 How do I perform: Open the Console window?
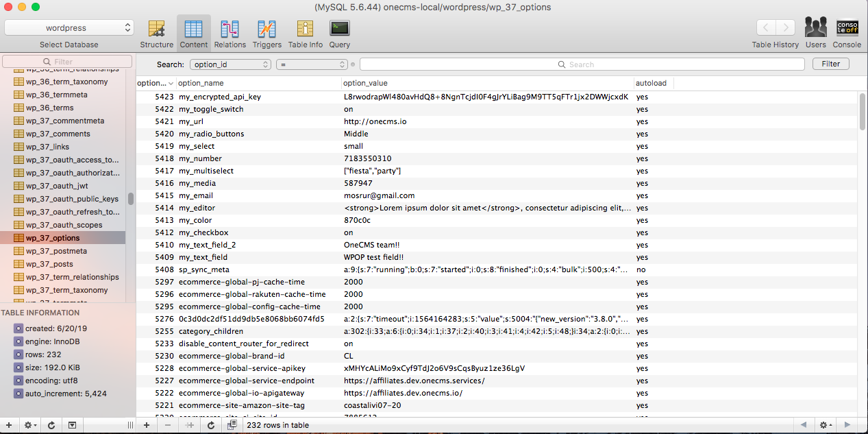coord(847,34)
